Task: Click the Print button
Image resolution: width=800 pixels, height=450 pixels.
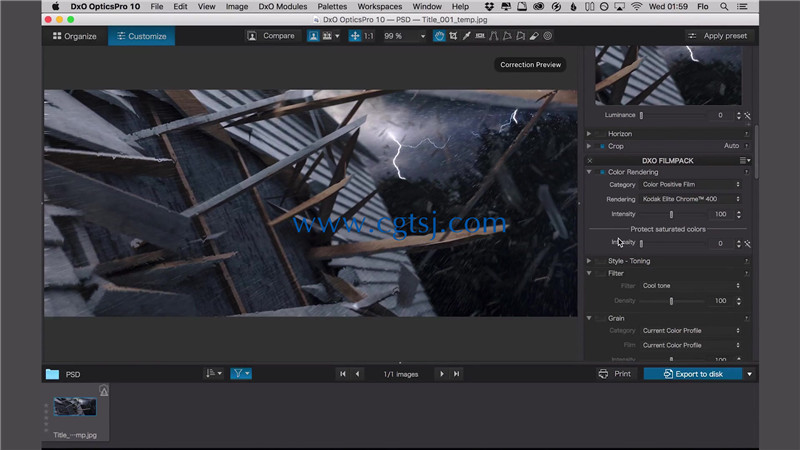Action: (x=615, y=374)
